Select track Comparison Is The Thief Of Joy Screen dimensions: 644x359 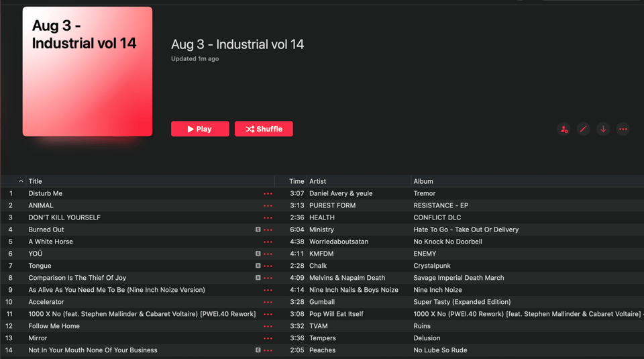pyautogui.click(x=77, y=278)
